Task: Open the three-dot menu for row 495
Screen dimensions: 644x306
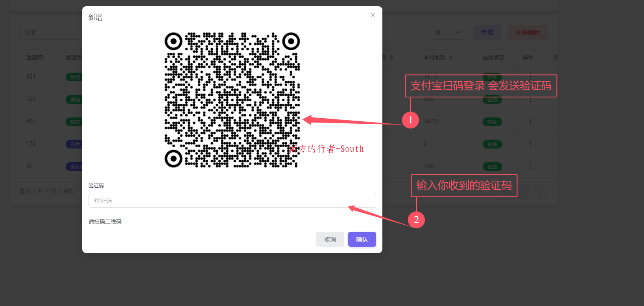Action: [x=530, y=121]
